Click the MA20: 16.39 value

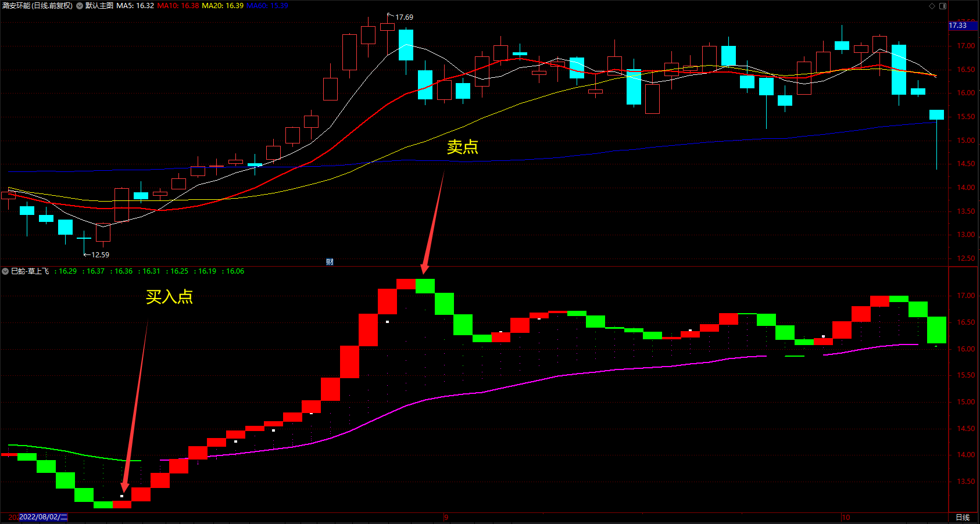(x=223, y=6)
